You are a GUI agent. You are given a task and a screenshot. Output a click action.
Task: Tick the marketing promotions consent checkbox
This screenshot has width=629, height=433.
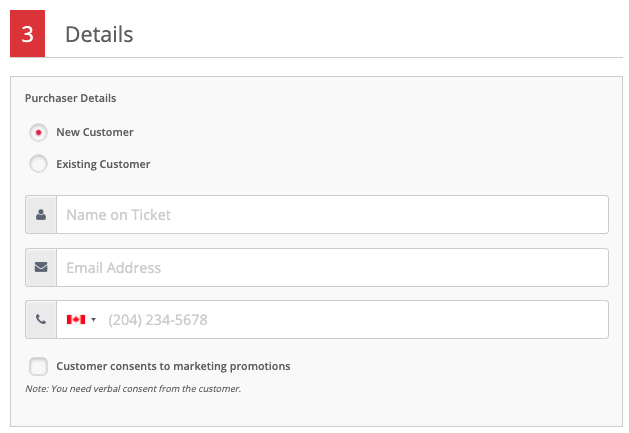pyautogui.click(x=39, y=366)
